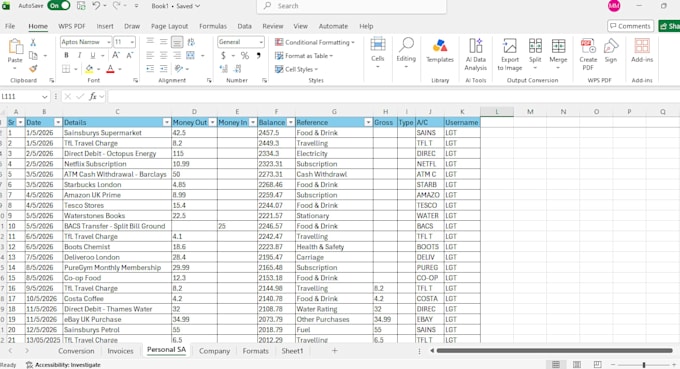Click the zoom slider in status bar
The height and width of the screenshot is (369, 680).
[x=644, y=365]
